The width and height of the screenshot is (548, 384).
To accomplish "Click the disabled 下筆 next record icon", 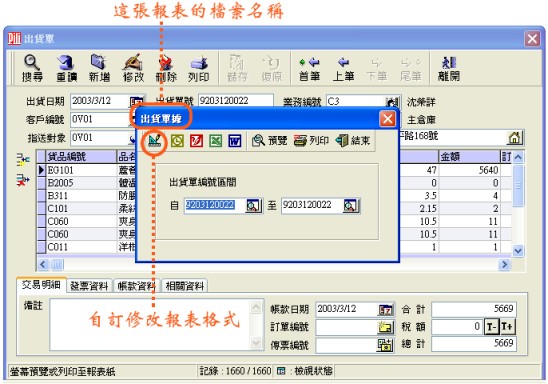I will pyautogui.click(x=377, y=68).
